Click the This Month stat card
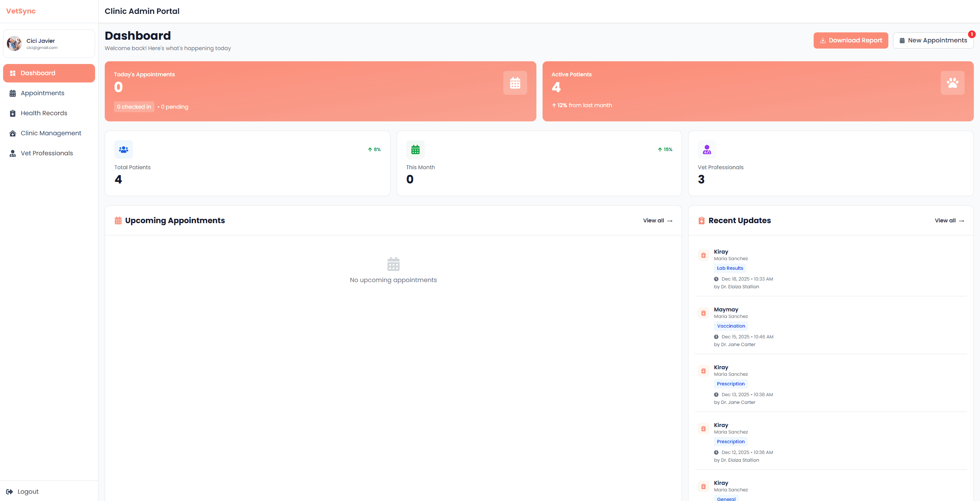 click(x=539, y=163)
